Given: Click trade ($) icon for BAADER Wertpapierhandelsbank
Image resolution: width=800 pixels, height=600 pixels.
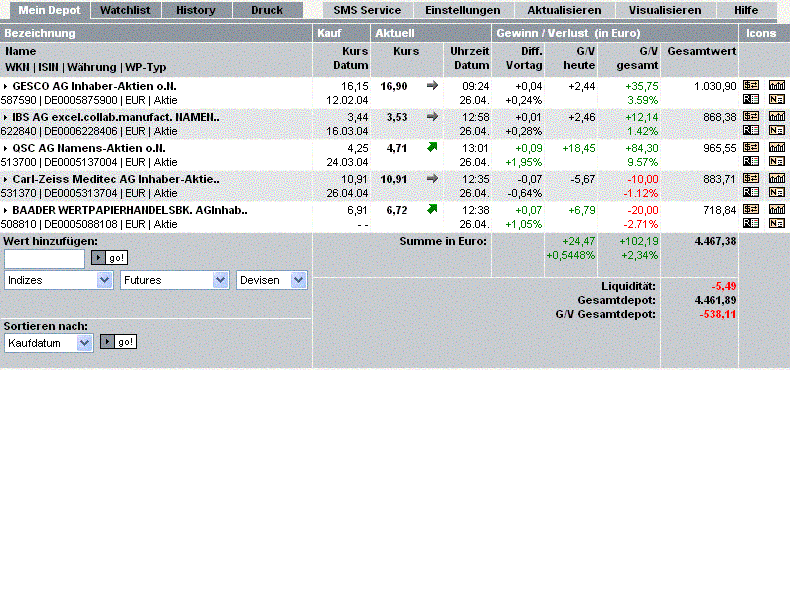Looking at the screenshot, I should [751, 210].
